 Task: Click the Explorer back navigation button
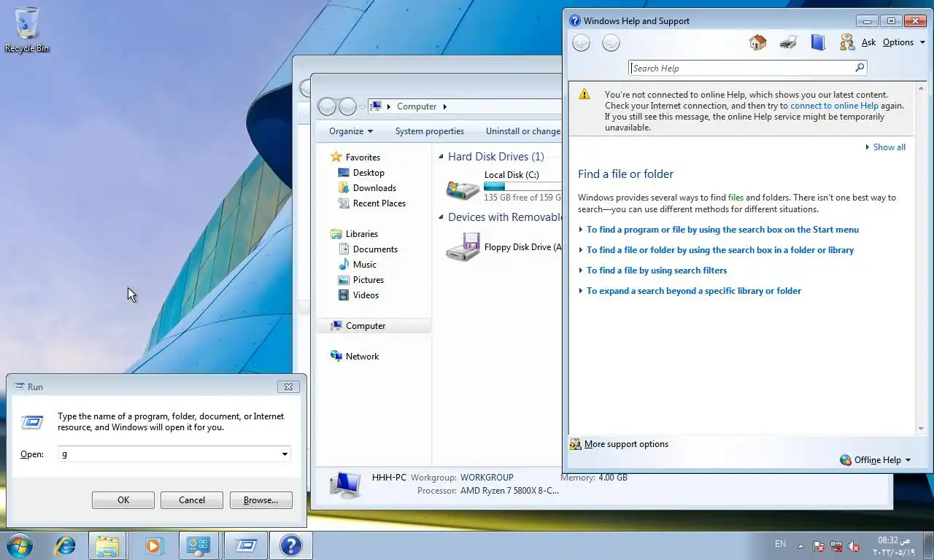[x=327, y=106]
